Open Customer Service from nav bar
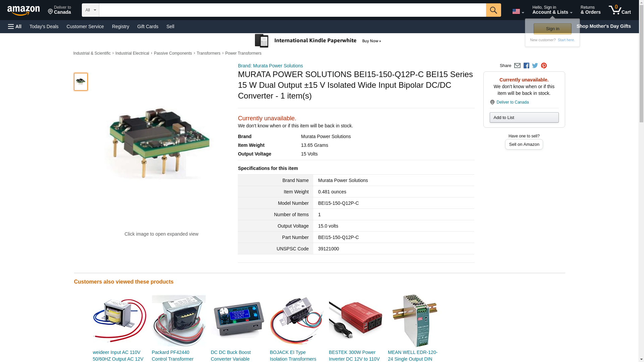Viewport: 644px width, 362px height. pyautogui.click(x=85, y=26)
